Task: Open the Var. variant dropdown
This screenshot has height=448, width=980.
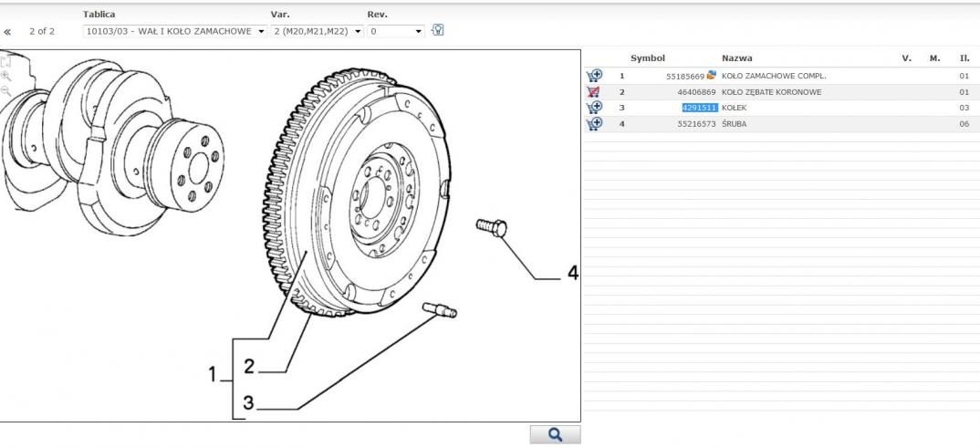Action: point(317,31)
